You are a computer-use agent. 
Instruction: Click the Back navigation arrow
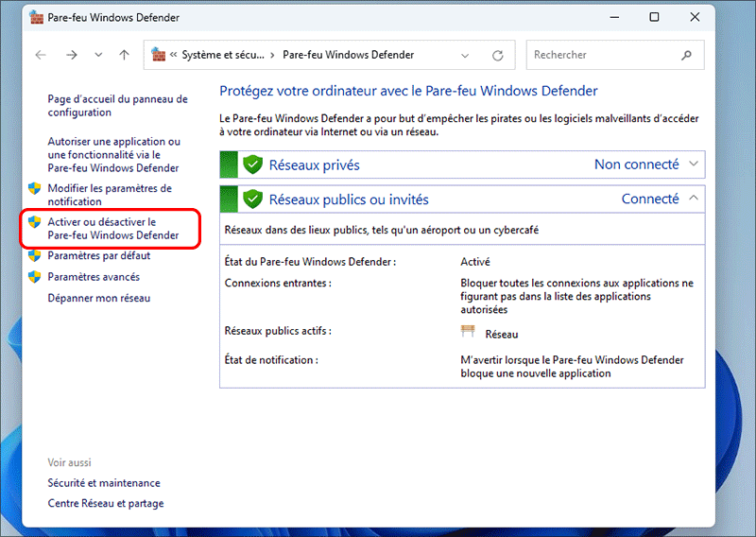41,55
